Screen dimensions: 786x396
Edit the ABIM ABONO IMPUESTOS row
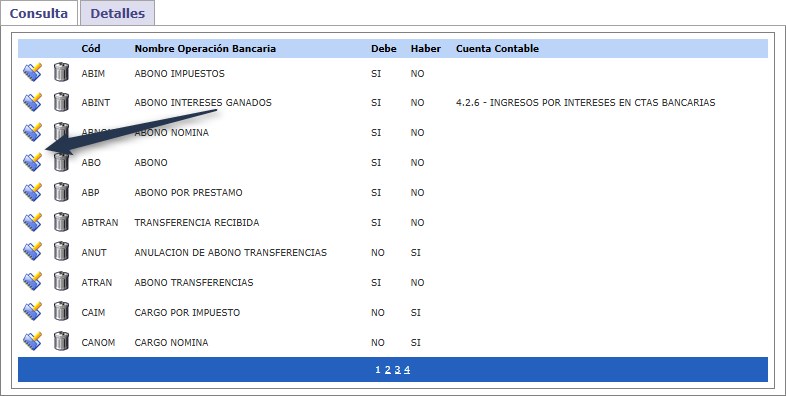pos(32,73)
